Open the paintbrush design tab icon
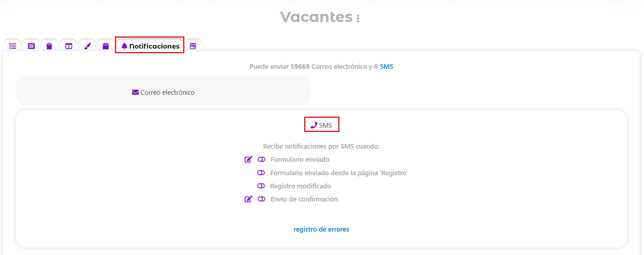 pos(87,46)
